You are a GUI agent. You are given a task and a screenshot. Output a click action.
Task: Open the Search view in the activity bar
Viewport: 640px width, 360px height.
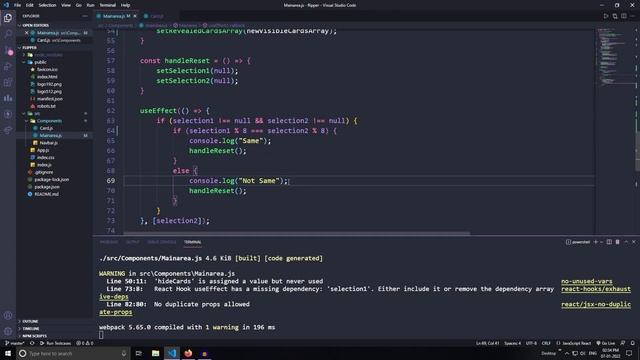click(8, 34)
